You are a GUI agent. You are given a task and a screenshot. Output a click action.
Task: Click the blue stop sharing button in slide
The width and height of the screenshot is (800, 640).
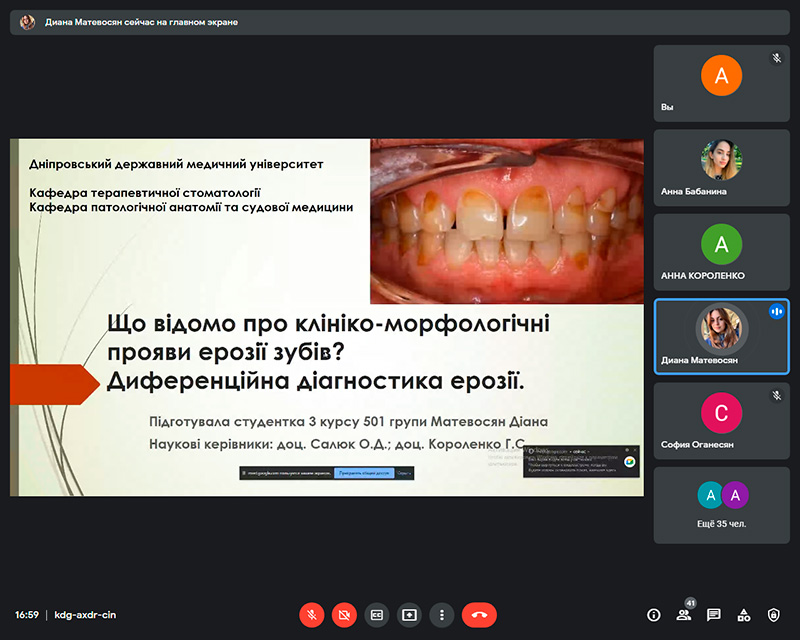click(363, 473)
